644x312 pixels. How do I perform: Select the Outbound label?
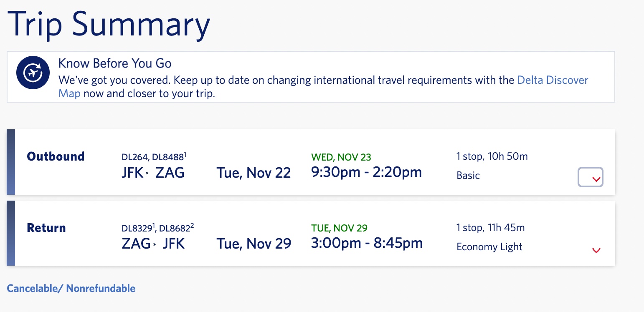coord(56,156)
